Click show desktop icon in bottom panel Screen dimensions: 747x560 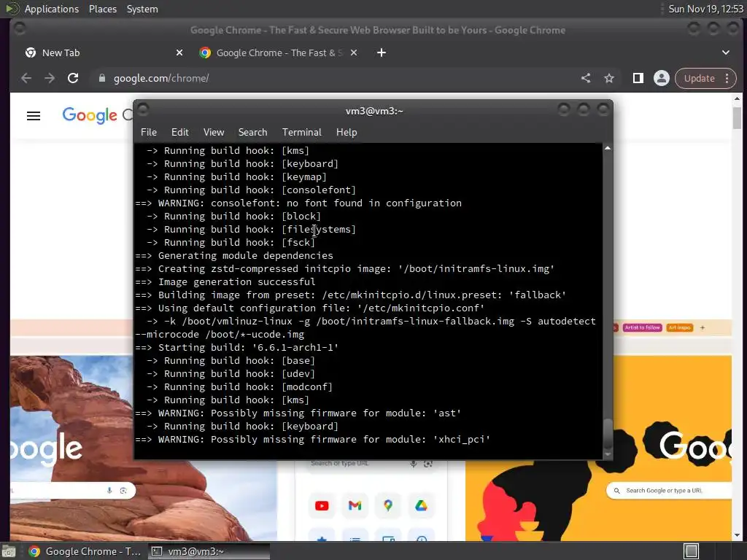click(9, 551)
